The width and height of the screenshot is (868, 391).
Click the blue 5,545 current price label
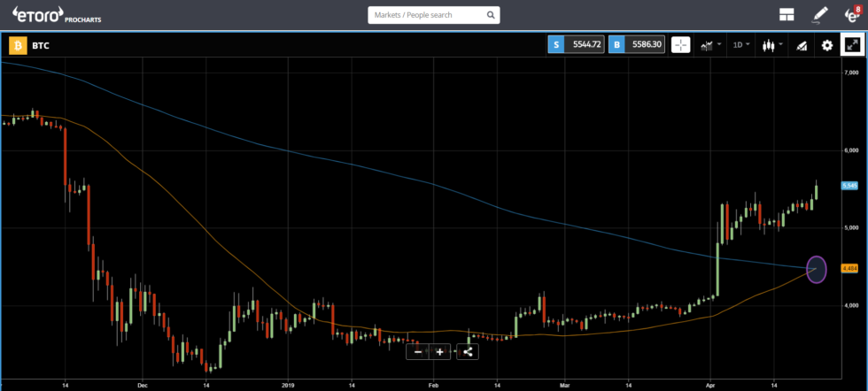tap(849, 186)
